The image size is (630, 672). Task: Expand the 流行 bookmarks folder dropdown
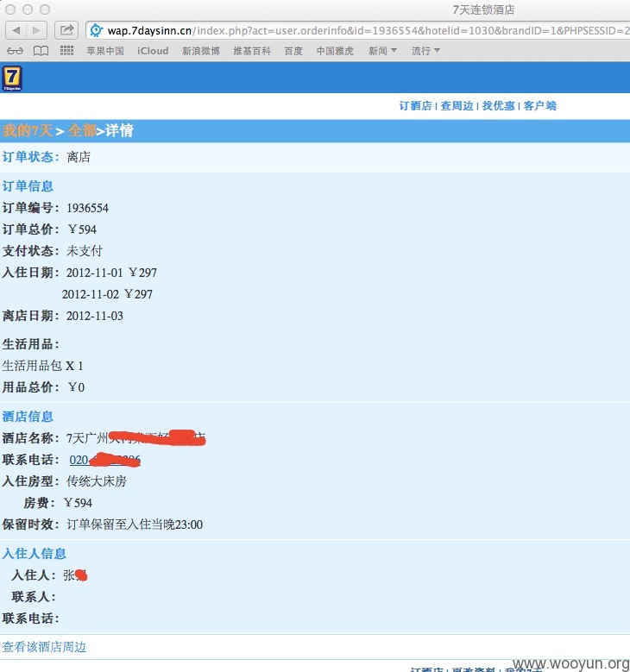coord(425,51)
